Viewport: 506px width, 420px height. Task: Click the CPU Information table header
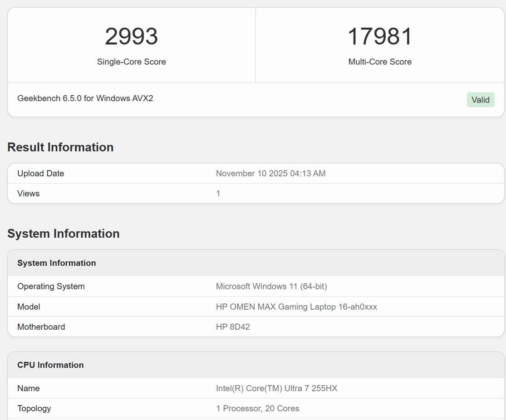coord(50,365)
